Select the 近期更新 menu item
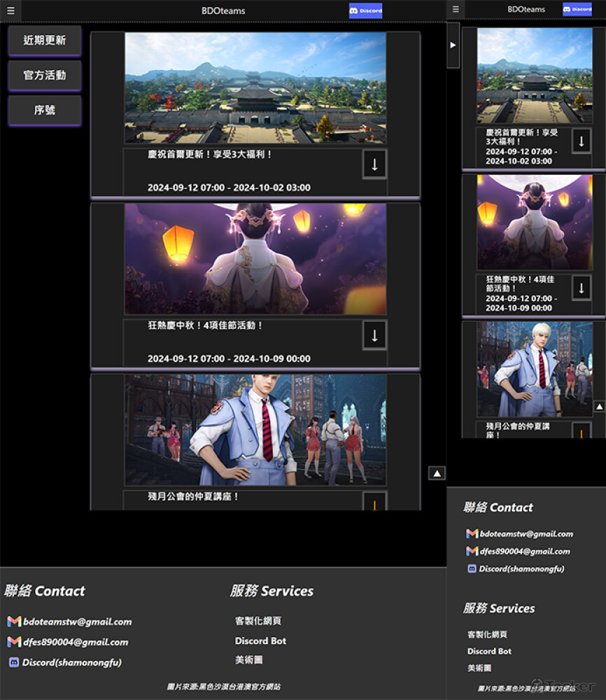The image size is (606, 700). click(44, 41)
